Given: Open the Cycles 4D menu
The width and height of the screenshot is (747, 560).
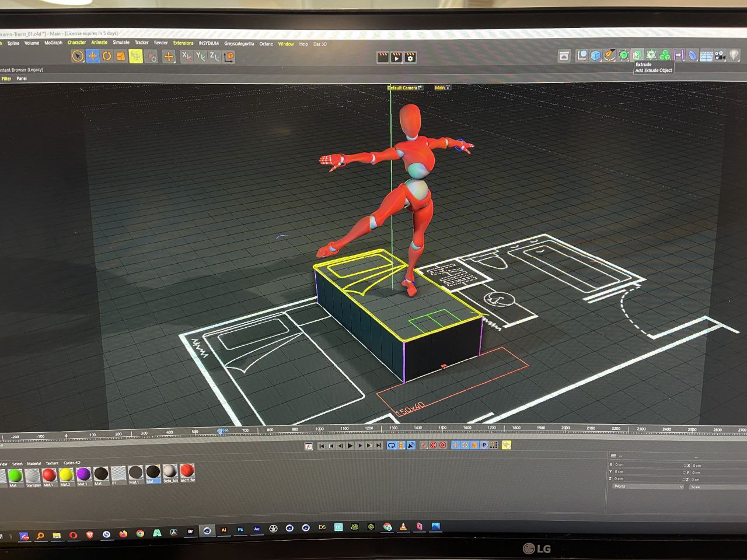Looking at the screenshot, I should (72, 463).
